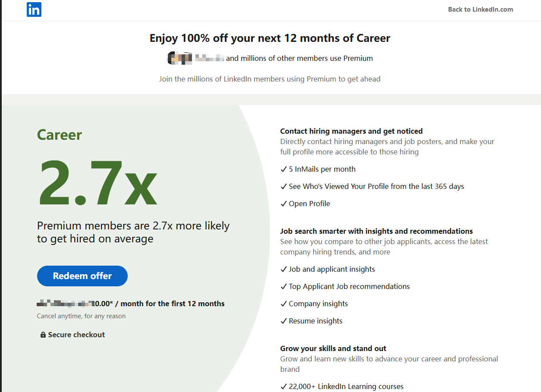Click checkmark beside 5 InMails per month
The height and width of the screenshot is (392, 541).
pyautogui.click(x=283, y=169)
